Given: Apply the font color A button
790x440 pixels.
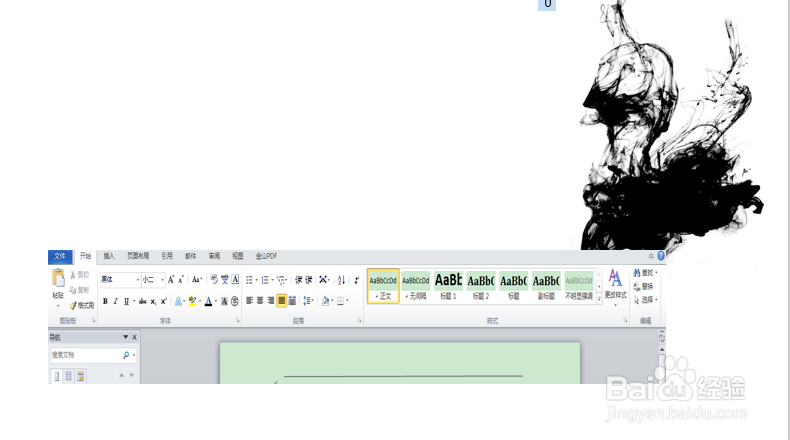Looking at the screenshot, I should tap(208, 301).
